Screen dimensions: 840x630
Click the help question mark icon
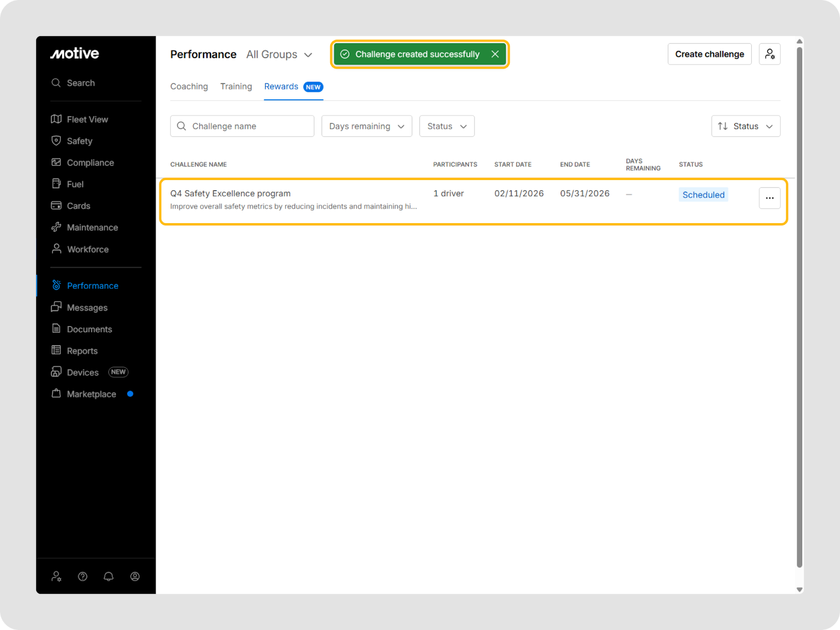82,576
